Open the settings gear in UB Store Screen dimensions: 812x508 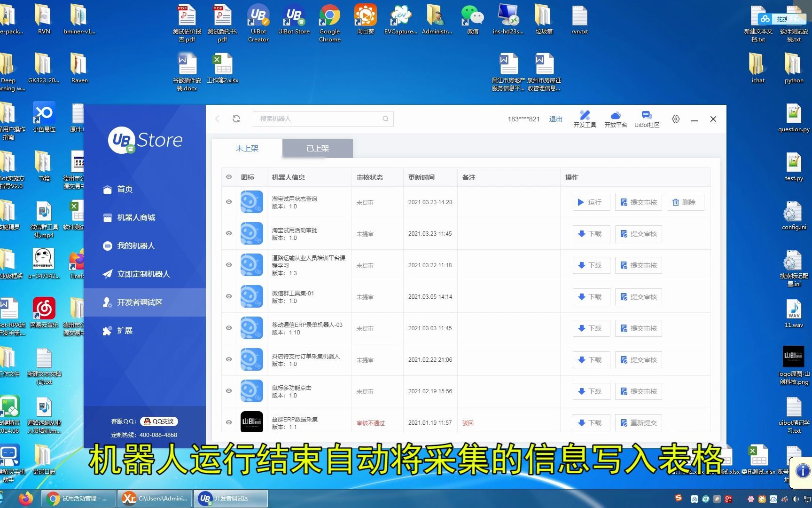676,119
